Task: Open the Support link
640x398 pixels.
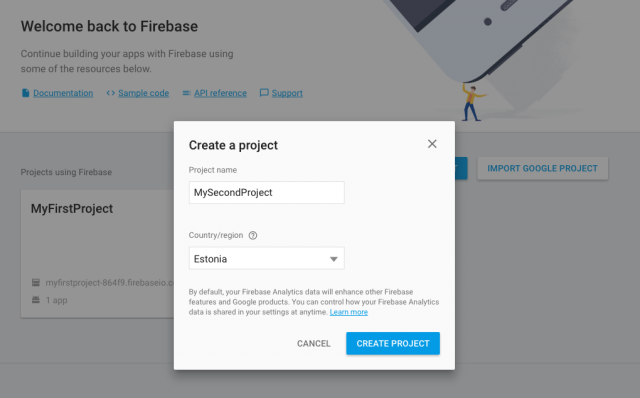Action: tap(287, 93)
